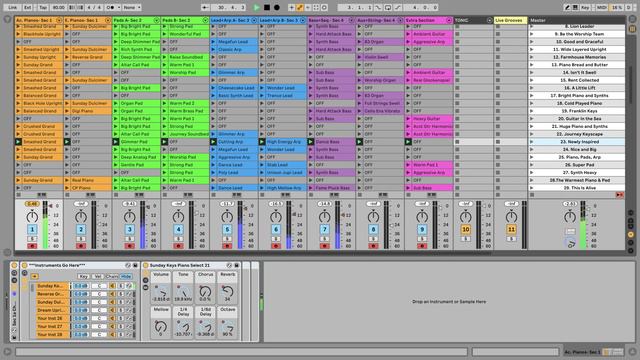Unfold the Pads B- Sec 2 group track

click(205, 20)
